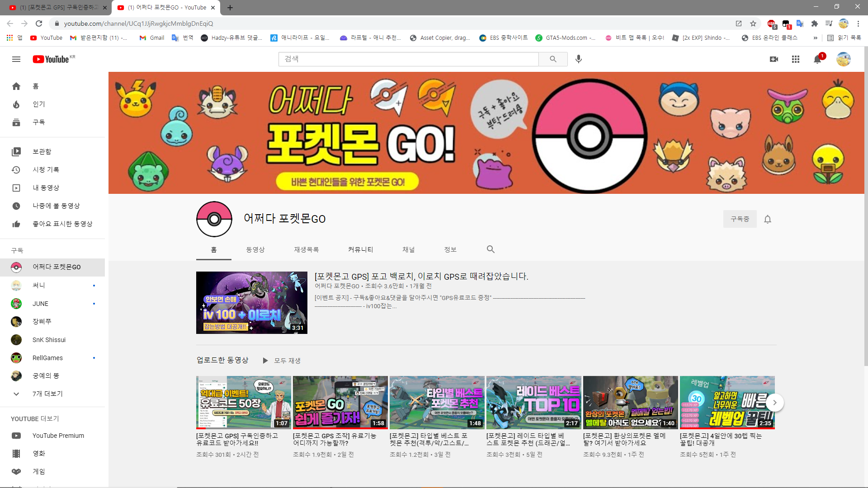Viewport: 868px width, 488px height.
Task: Click the create video camera icon
Action: (x=774, y=59)
